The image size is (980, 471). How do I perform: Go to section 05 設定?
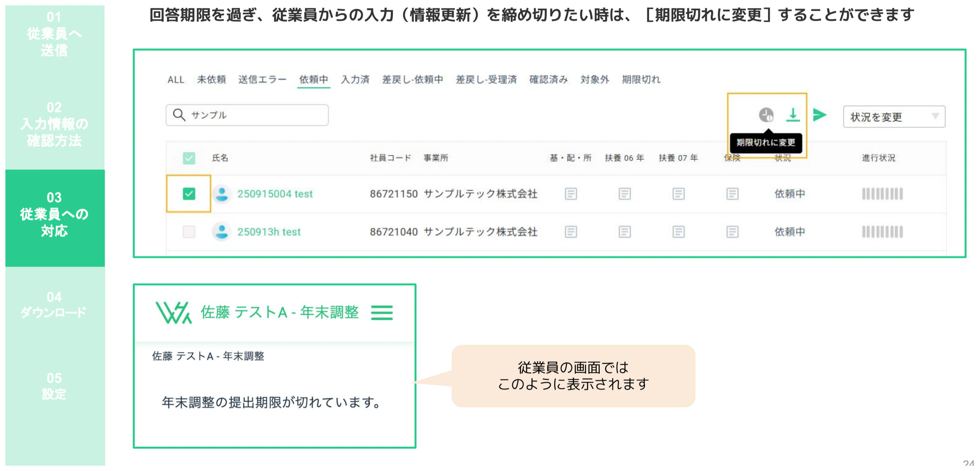tap(55, 386)
